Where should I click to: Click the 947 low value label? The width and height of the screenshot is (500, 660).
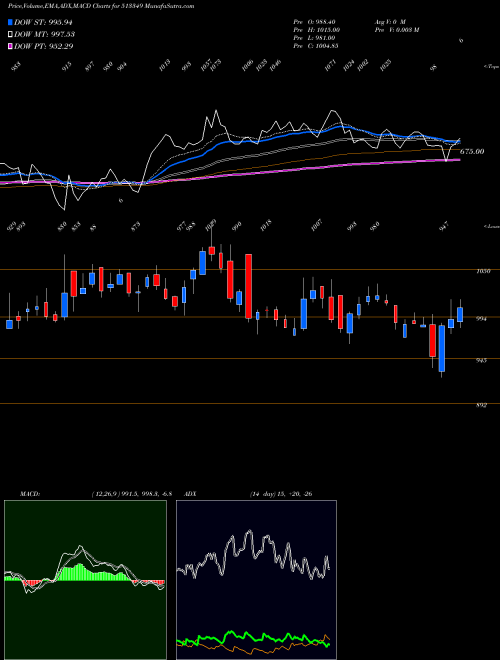445,226
